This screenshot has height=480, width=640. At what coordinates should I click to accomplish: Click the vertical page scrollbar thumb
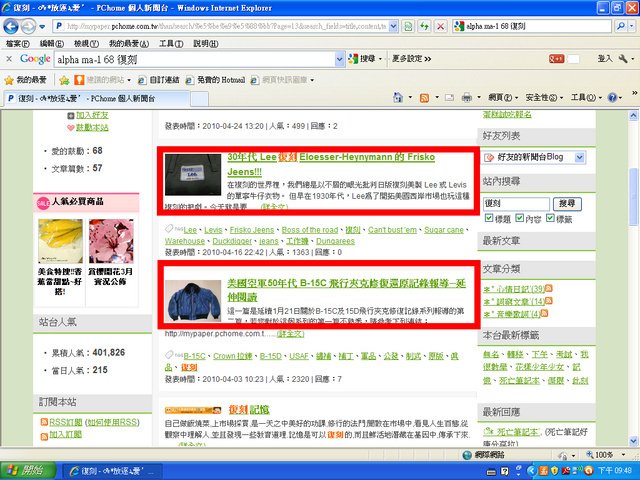tap(634, 196)
